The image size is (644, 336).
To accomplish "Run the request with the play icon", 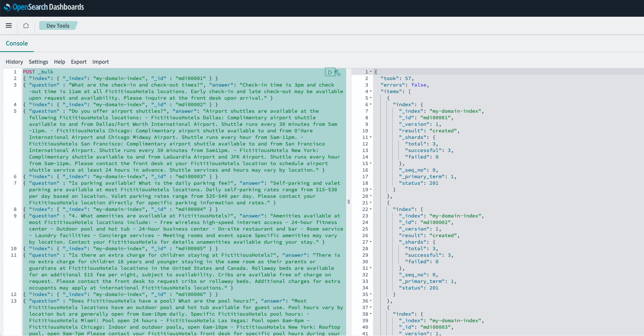I will [x=330, y=72].
